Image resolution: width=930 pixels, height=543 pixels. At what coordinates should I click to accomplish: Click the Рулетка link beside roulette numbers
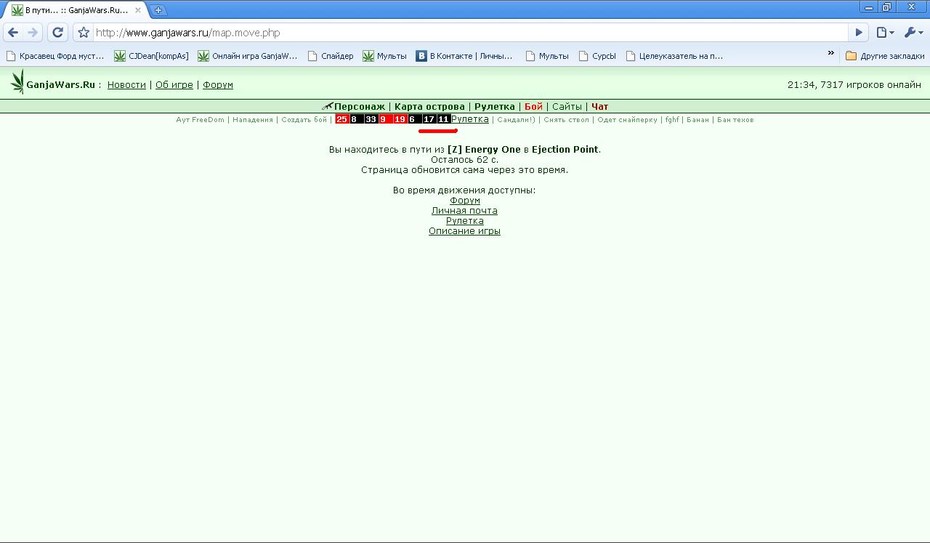coord(470,119)
